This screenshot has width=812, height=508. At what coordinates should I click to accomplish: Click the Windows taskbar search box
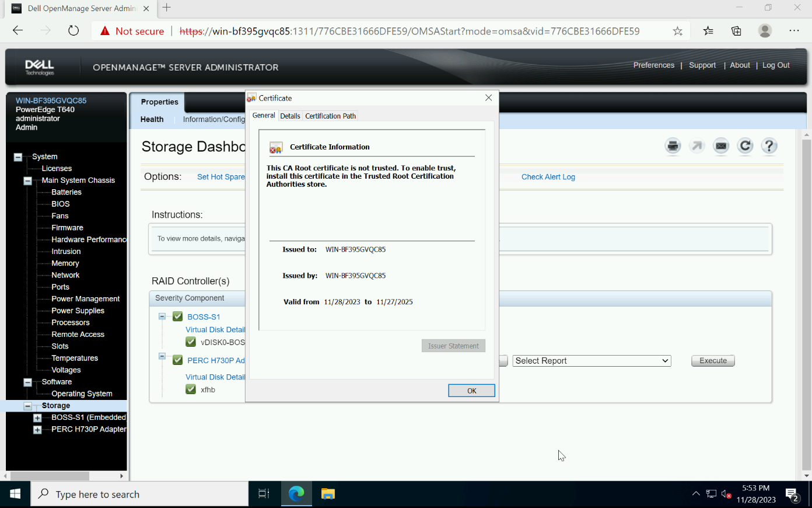click(x=139, y=494)
